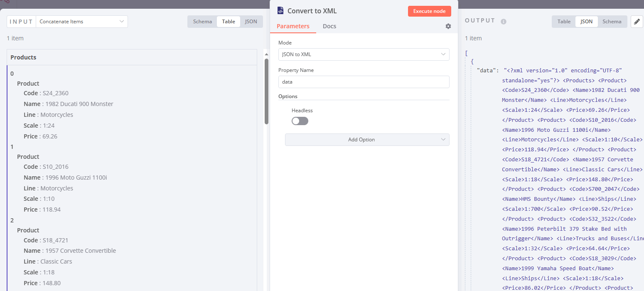Image resolution: width=644 pixels, height=291 pixels.
Task: Click the Execute node button
Action: (x=429, y=11)
